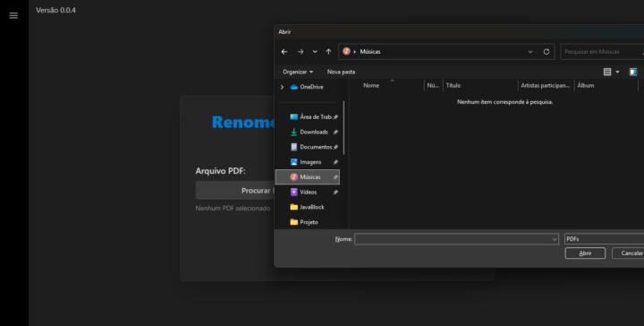Click the pin icon next to Downloads
The height and width of the screenshot is (326, 644).
tap(335, 133)
